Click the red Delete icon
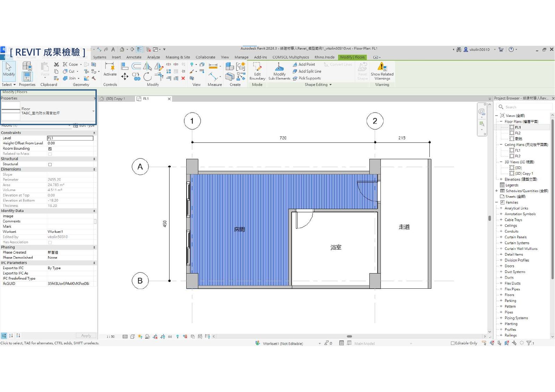The width and height of the screenshot is (555, 392). 183,78
